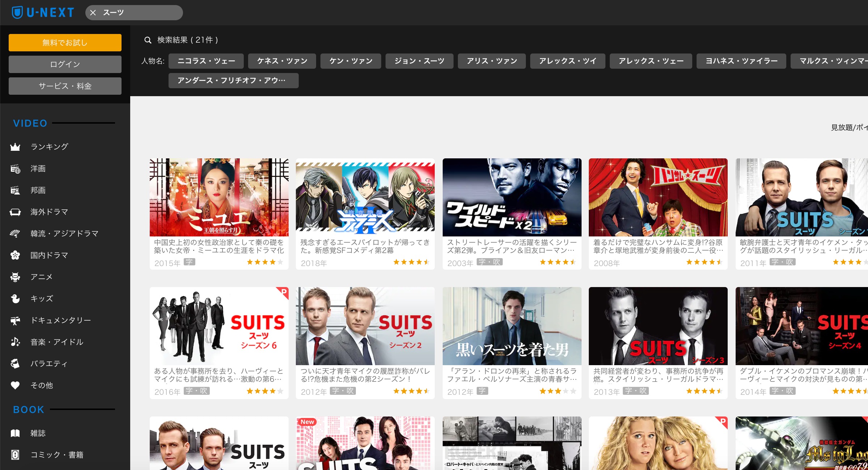Open 韓流・アジアドラマ menu item
The image size is (868, 470).
point(64,234)
